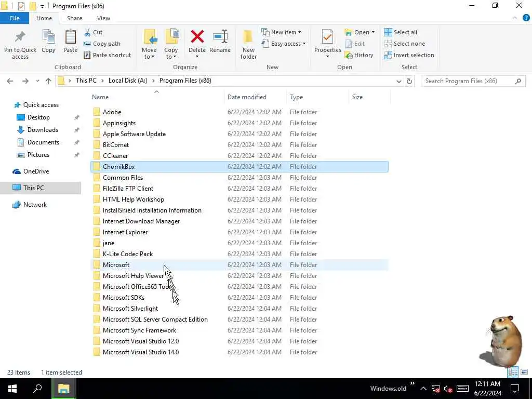Viewport: 532px width, 399px height.
Task: Click the Properties icon
Action: (x=327, y=37)
